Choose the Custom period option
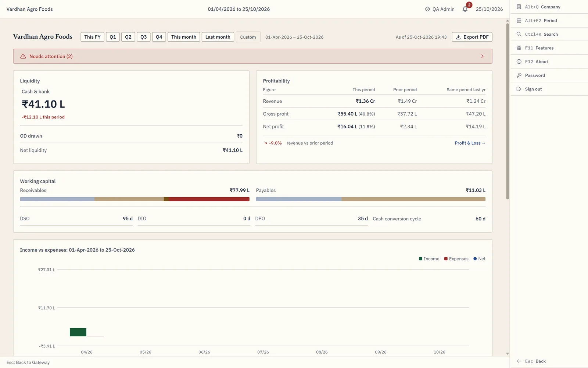 coord(248,37)
